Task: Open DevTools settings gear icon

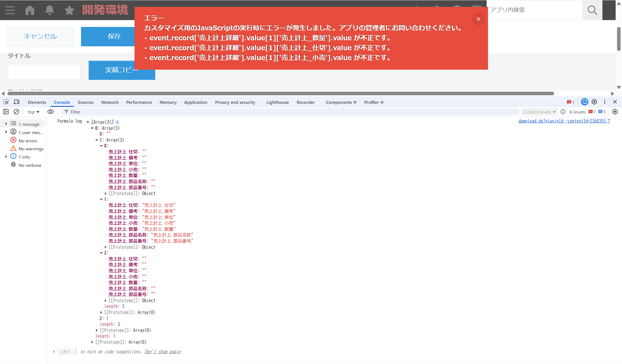Action: point(594,102)
